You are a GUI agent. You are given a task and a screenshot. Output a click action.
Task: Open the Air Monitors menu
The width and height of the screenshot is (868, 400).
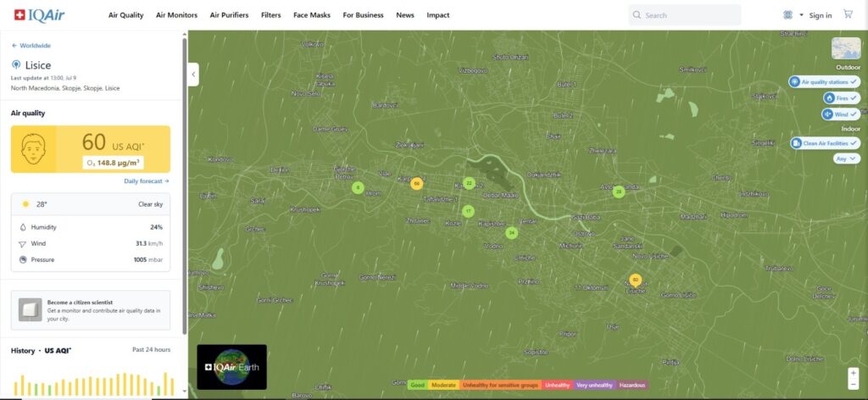click(x=176, y=15)
